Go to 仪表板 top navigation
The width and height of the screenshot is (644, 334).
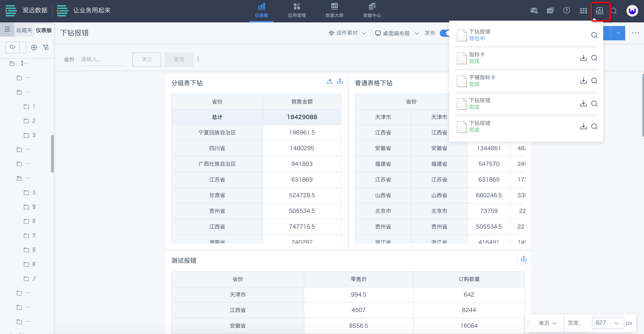[261, 11]
